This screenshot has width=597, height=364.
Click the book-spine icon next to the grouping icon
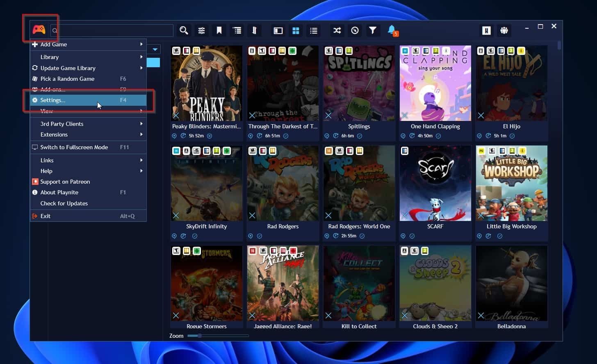pos(254,30)
